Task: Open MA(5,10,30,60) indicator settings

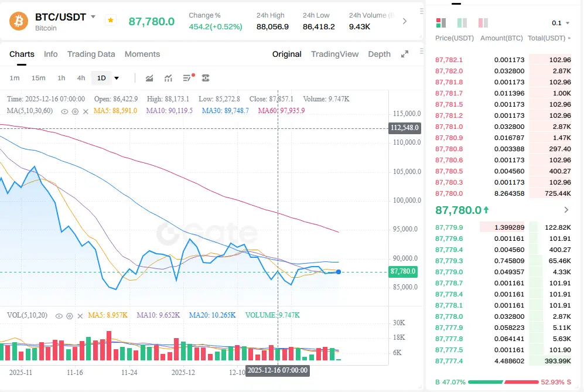Action: (75, 111)
